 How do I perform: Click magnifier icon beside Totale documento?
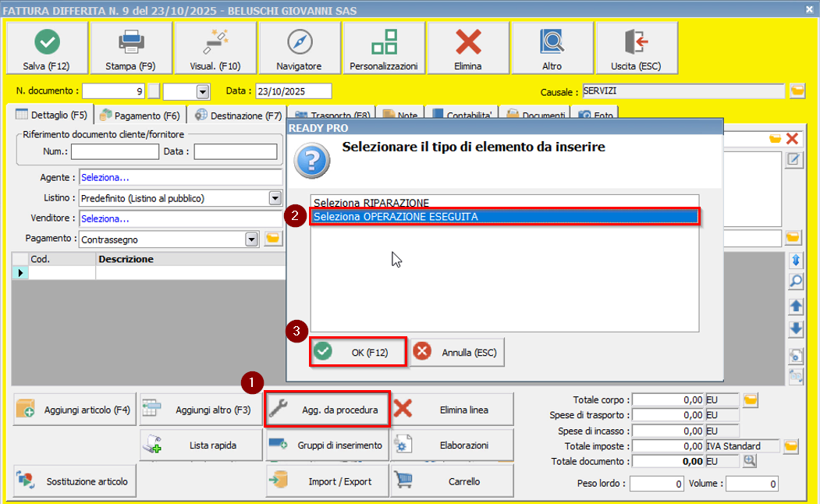[x=750, y=461]
